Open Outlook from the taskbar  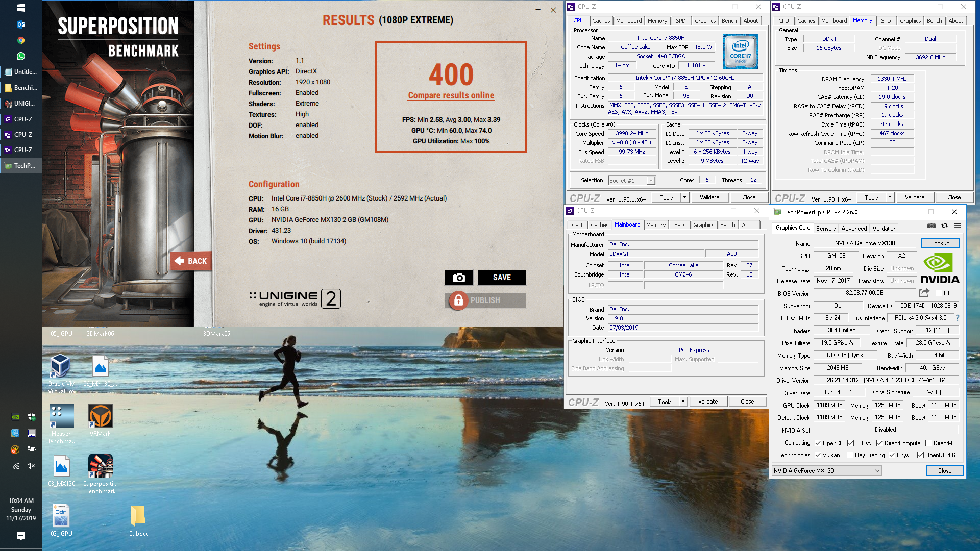coord(21,24)
